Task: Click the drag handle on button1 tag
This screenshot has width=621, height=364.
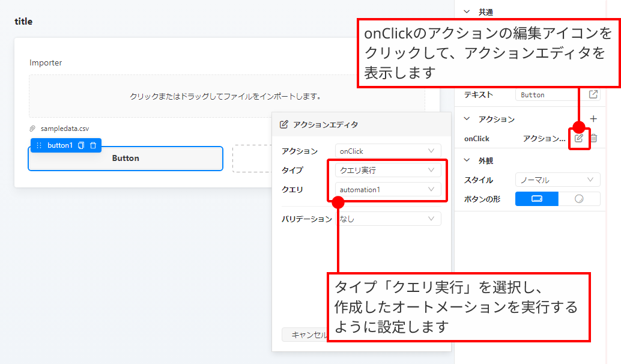Action: pyautogui.click(x=39, y=145)
